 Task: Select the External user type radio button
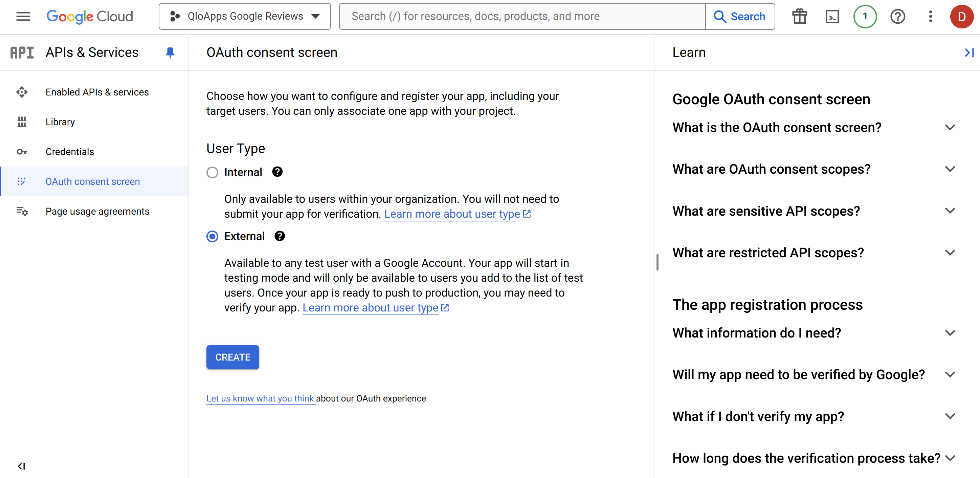(x=212, y=236)
